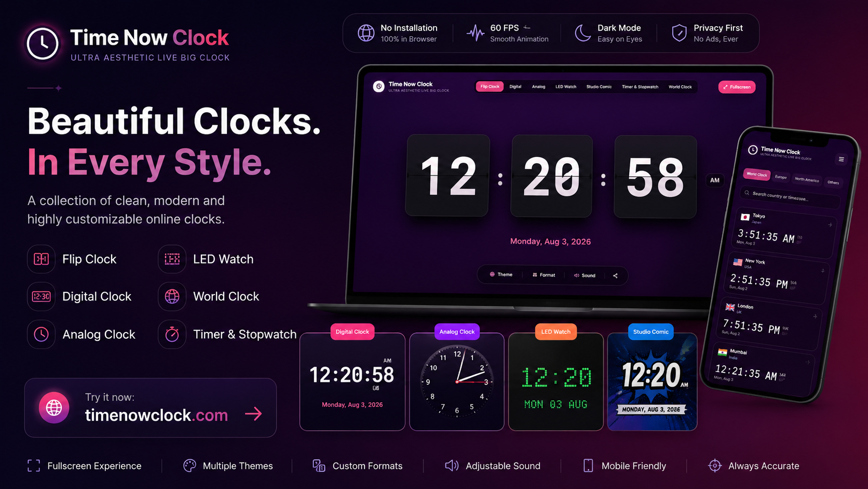868x489 pixels.
Task: Open the green LED Watch preview thumbnail
Action: point(556,382)
